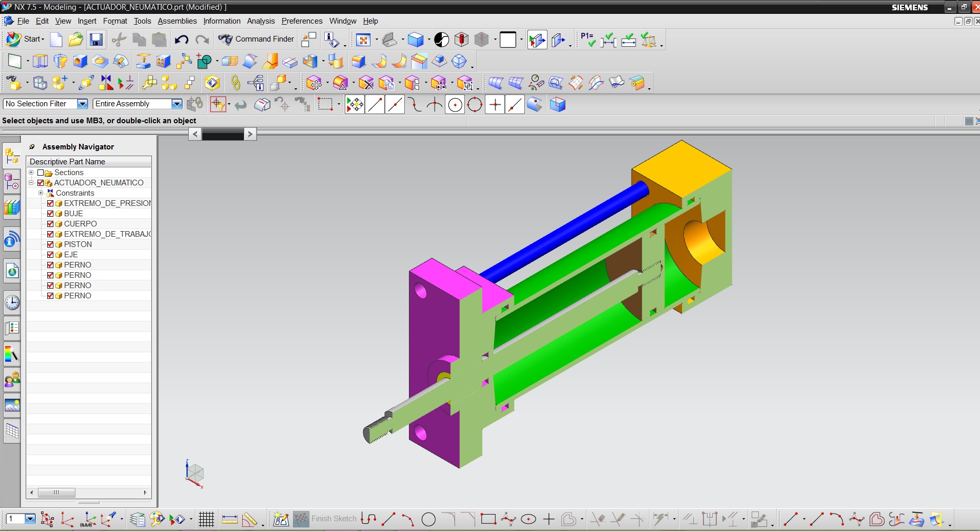
Task: Click the sketch Circle tool at bottom
Action: 428,519
